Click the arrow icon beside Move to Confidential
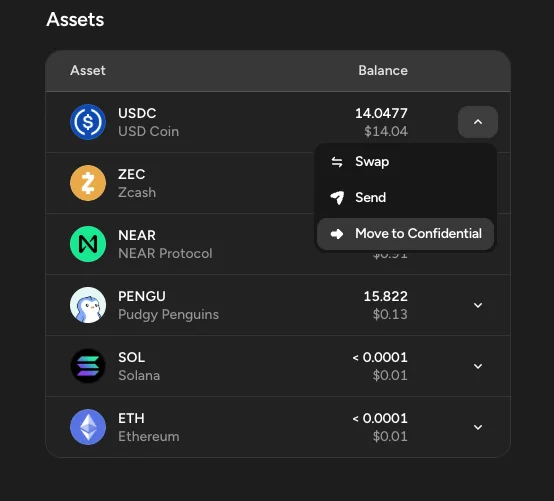This screenshot has width=554, height=501. 337,234
